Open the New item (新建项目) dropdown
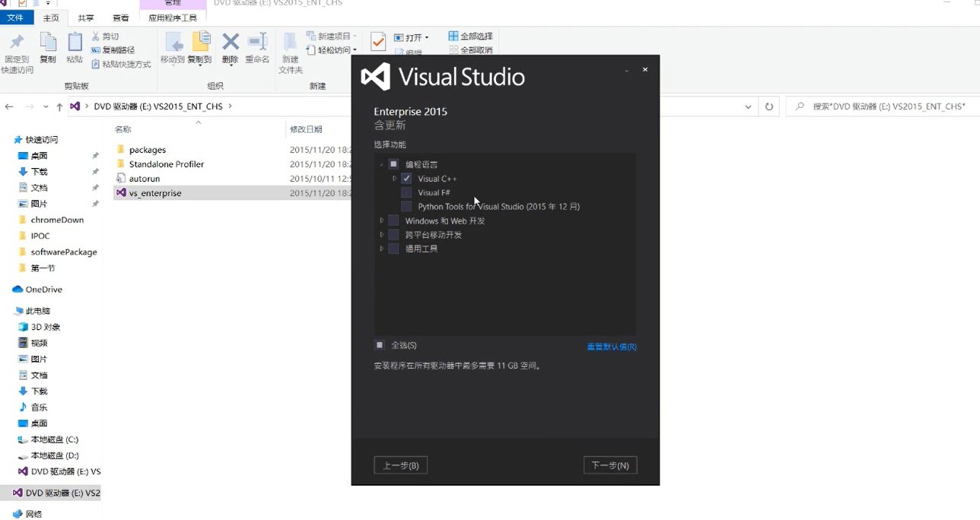 pos(332,36)
